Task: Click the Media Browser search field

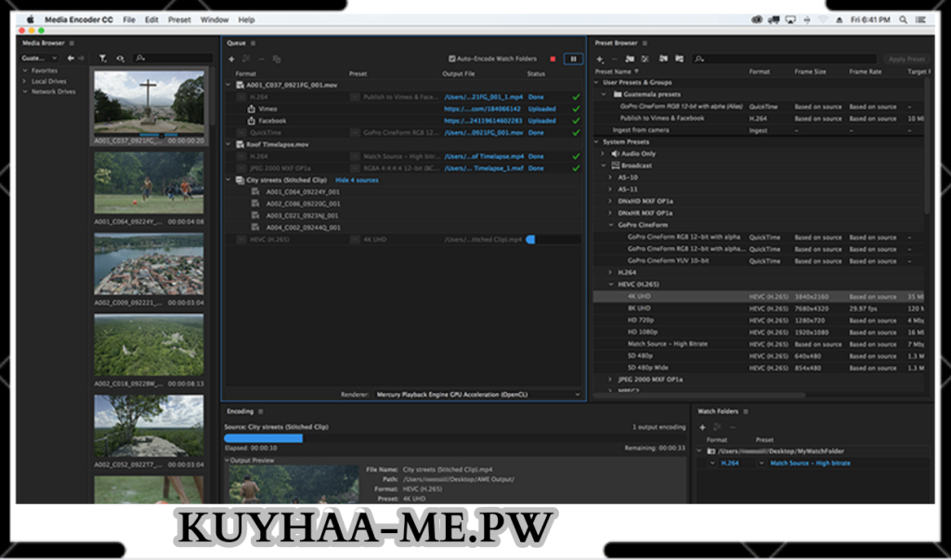Action: coord(174,59)
